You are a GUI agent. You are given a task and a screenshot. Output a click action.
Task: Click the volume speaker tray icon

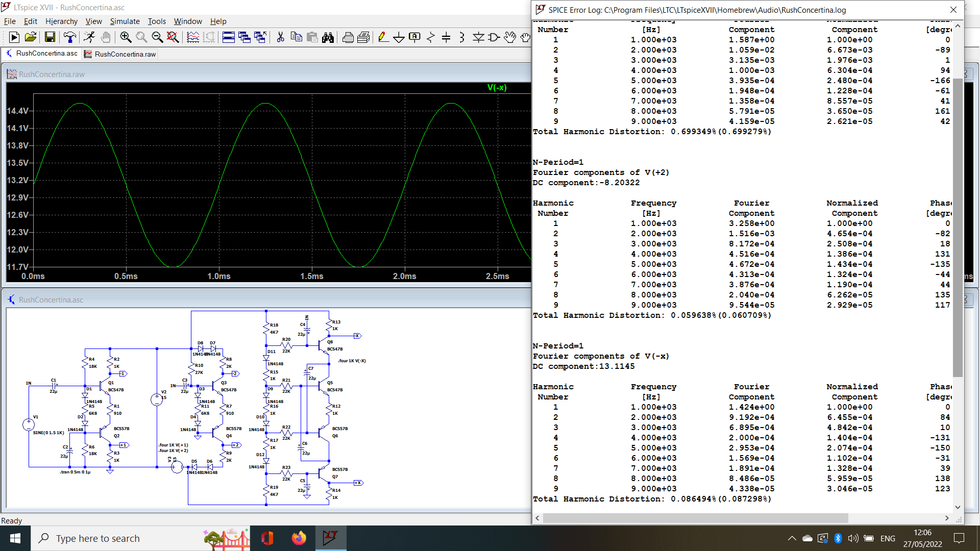coord(853,538)
